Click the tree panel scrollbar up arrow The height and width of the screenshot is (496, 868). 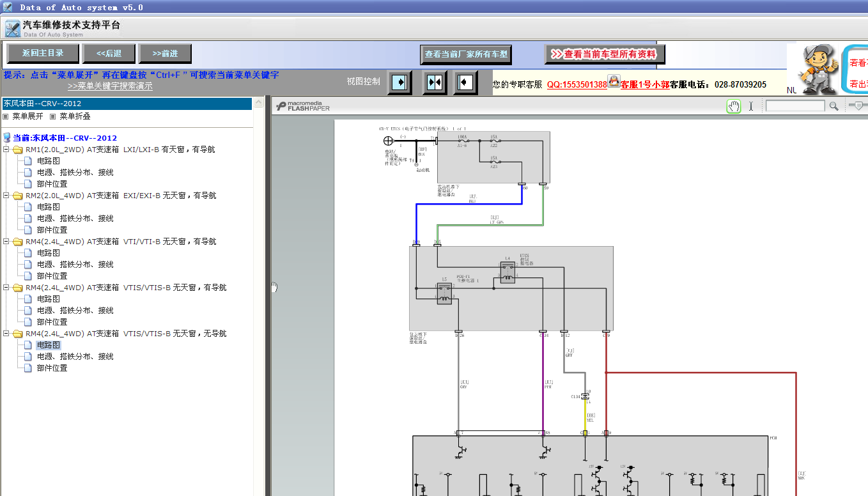click(258, 102)
